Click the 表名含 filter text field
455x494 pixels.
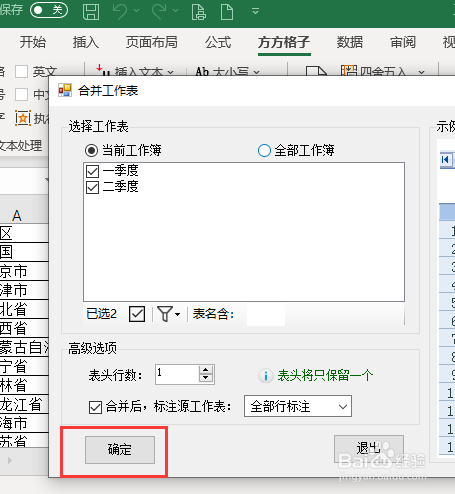tap(266, 314)
